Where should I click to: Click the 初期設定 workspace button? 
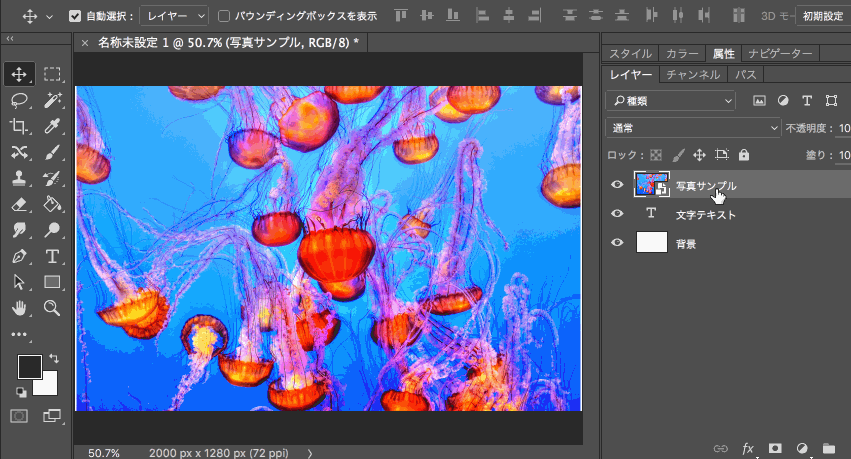tap(821, 16)
